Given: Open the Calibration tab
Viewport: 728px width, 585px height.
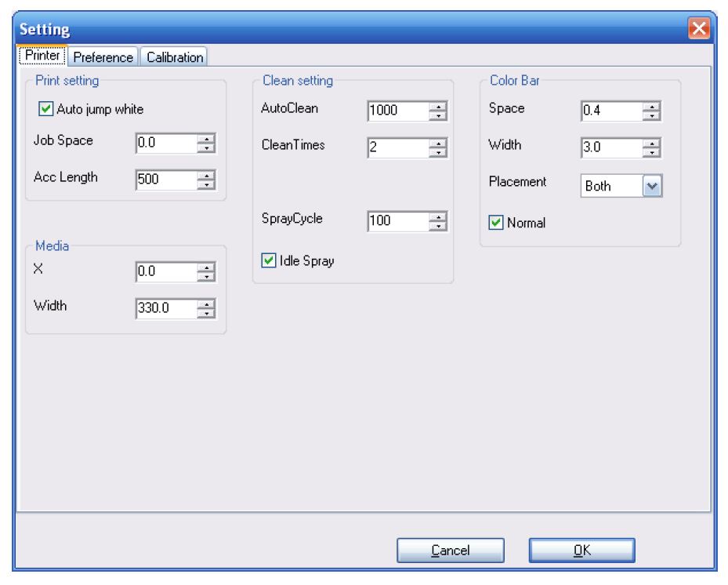Looking at the screenshot, I should 175,57.
